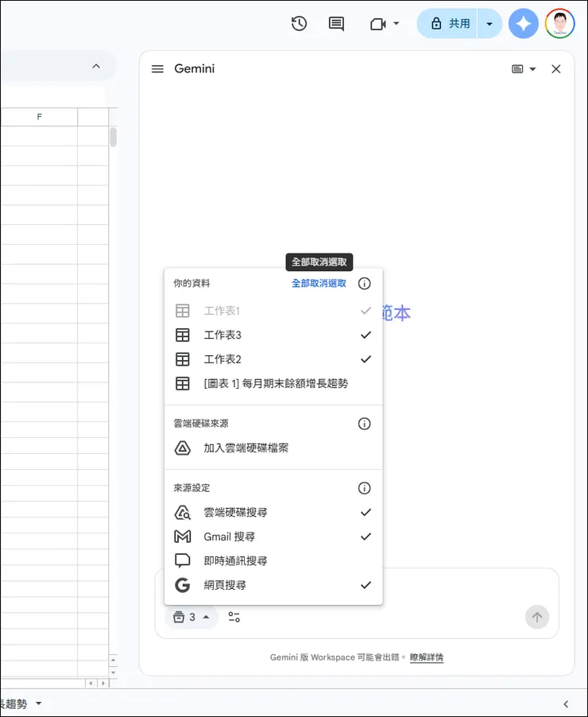The height and width of the screenshot is (717, 588).
Task: Click the Drive search icon
Action: 183,513
